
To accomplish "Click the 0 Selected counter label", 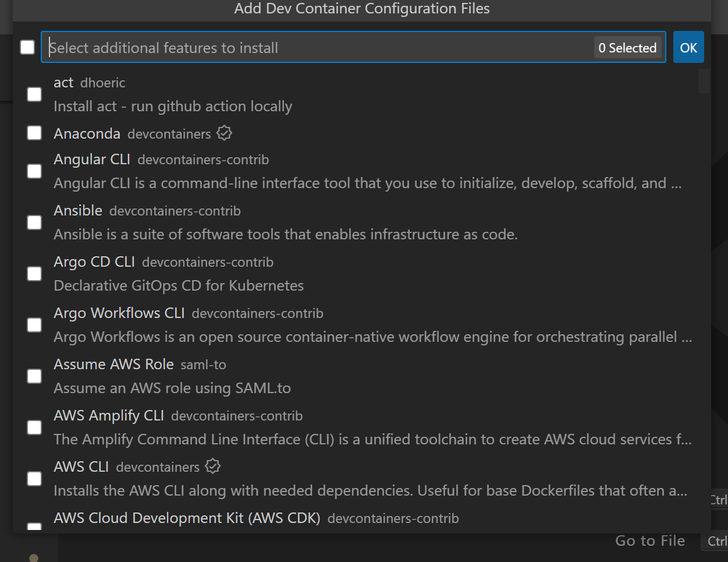I will coord(627,47).
